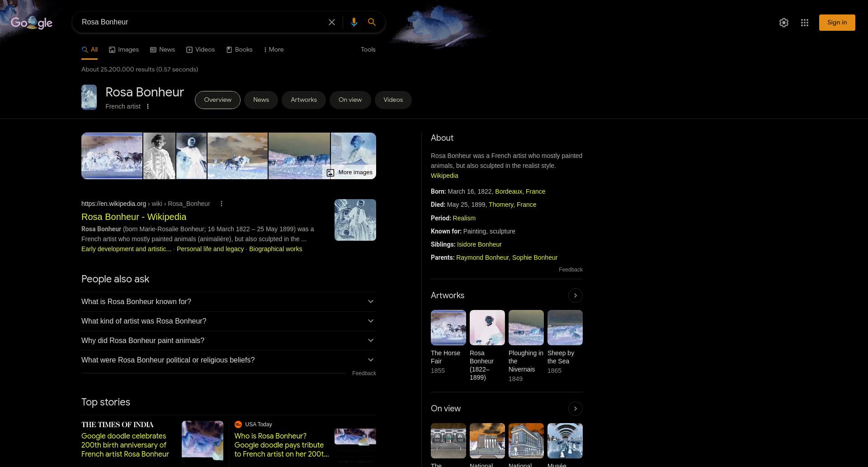Screen dimensions: 868x467
Task: Open Early development and artistic sitelink
Action: (x=126, y=249)
